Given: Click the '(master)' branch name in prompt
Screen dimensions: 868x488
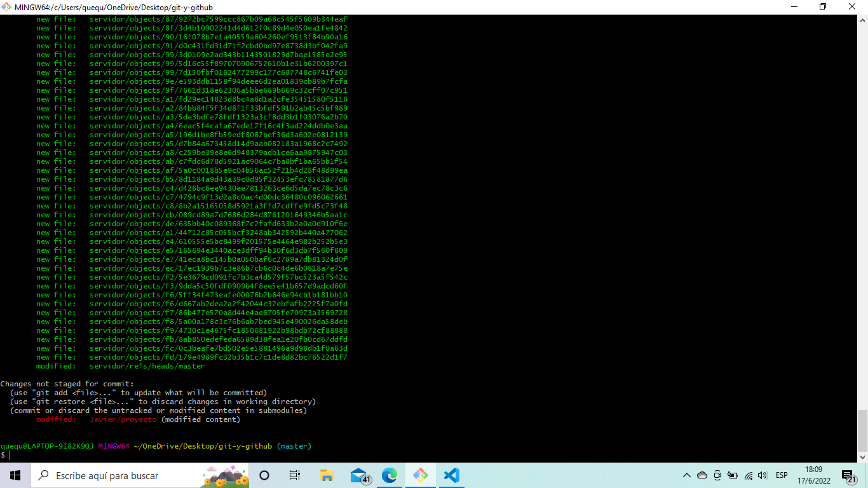Looking at the screenshot, I should [x=294, y=446].
